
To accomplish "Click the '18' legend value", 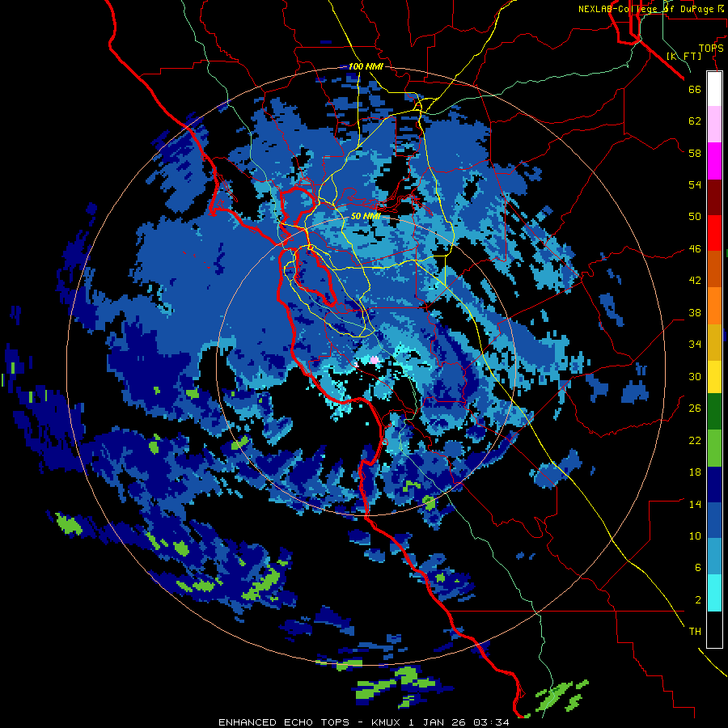I will click(x=695, y=472).
